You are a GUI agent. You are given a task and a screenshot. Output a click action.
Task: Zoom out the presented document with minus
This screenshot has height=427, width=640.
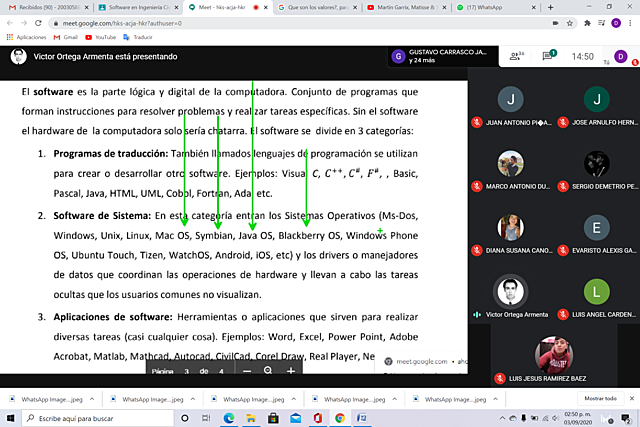pos(247,371)
